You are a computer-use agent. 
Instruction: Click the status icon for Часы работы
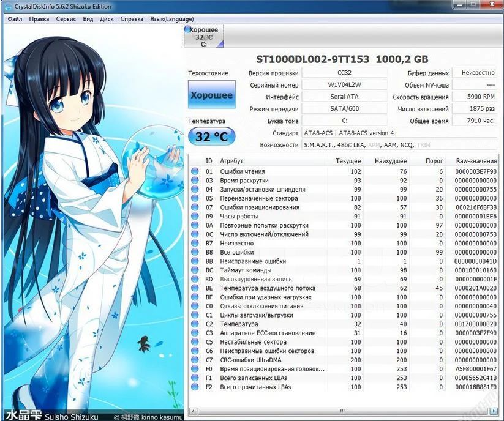tap(195, 216)
